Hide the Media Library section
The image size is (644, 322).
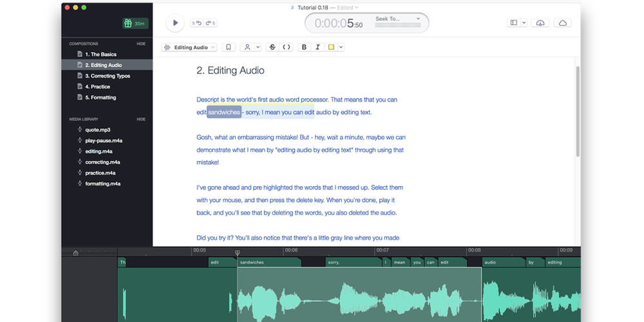[141, 119]
